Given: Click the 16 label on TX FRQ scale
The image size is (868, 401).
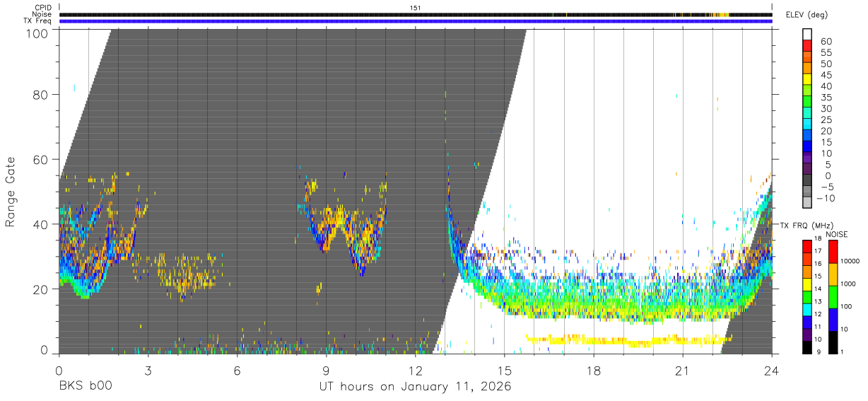Looking at the screenshot, I should click(818, 264).
